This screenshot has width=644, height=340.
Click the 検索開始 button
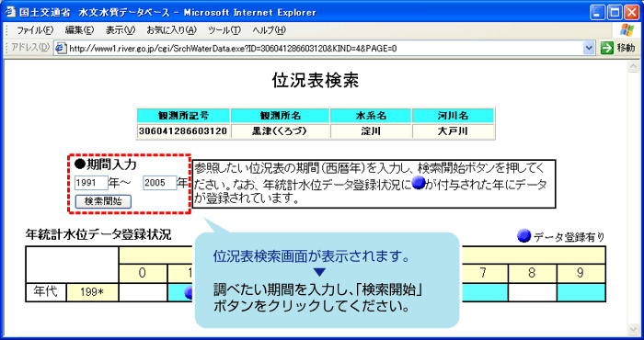103,201
